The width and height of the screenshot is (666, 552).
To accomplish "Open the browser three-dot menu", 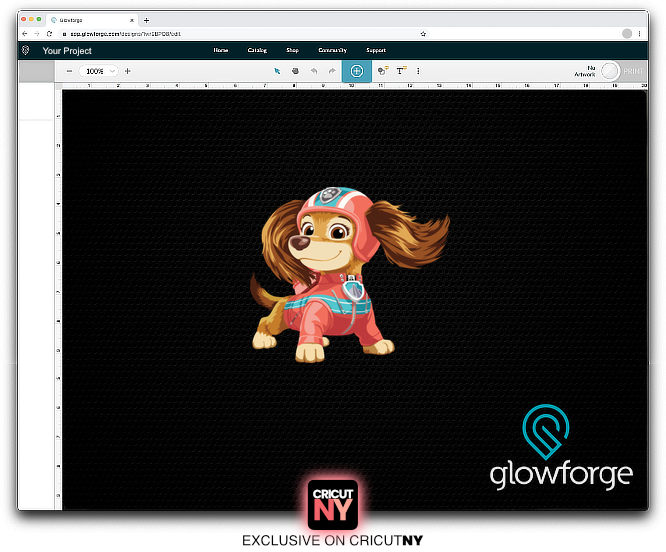I will point(639,34).
